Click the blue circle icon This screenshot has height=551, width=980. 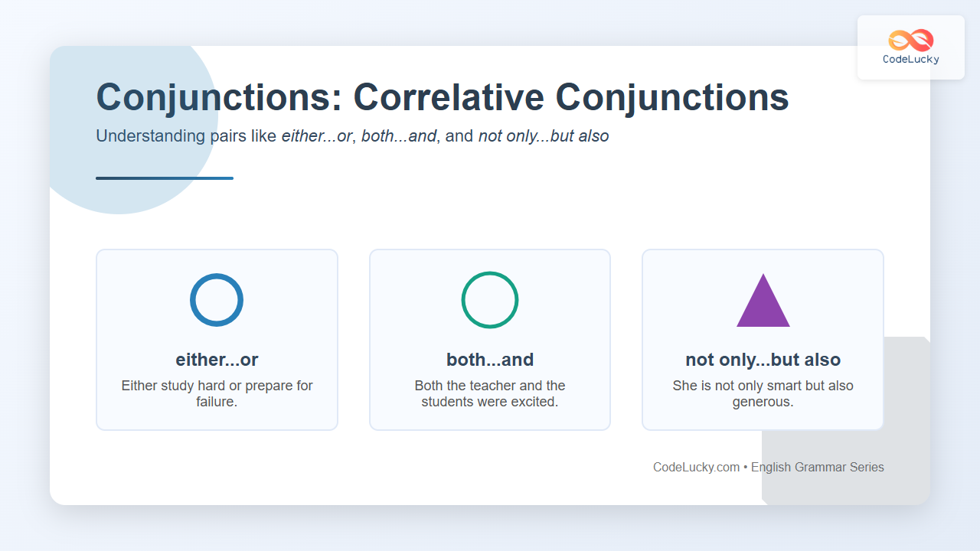coord(217,300)
